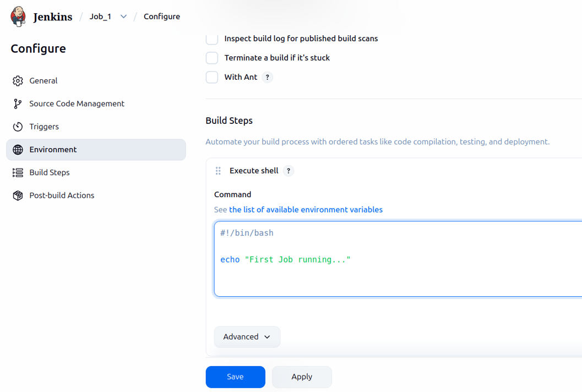Grab the Execute shell drag handle
582x392 pixels.
[218, 171]
